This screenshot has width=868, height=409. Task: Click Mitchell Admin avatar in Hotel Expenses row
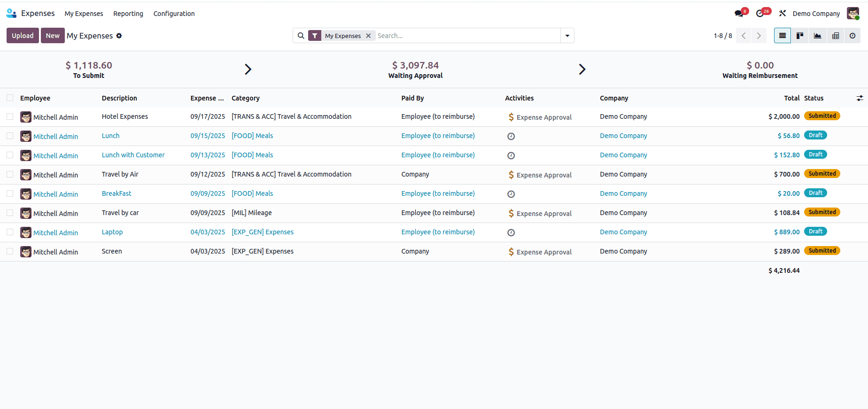click(26, 117)
